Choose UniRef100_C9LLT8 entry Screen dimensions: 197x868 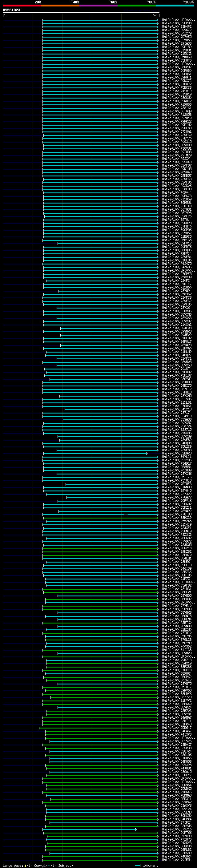[x=177, y=565]
